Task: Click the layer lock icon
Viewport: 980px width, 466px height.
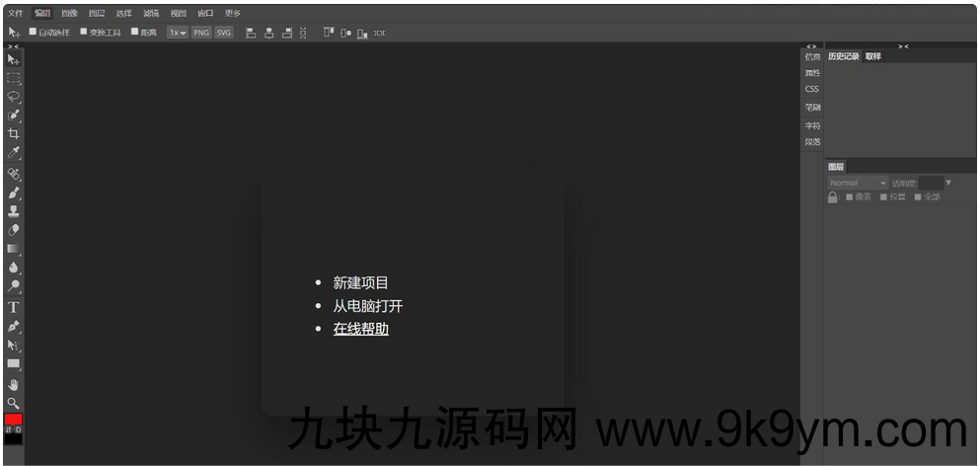Action: coord(833,197)
